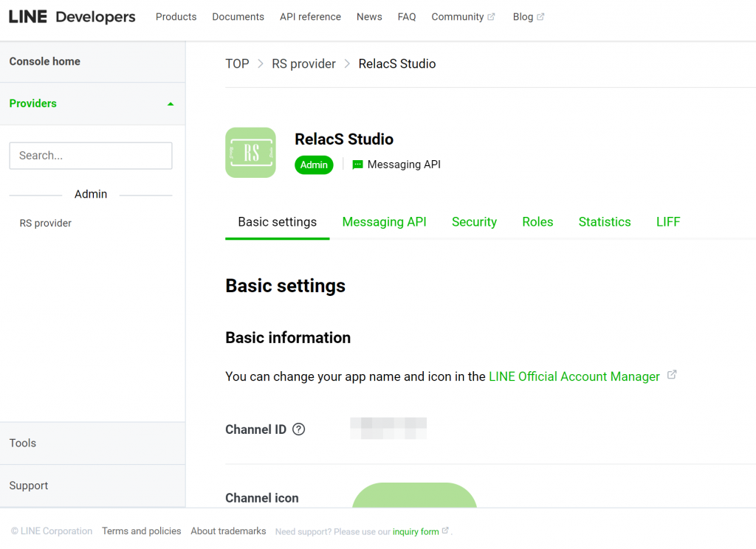This screenshot has height=549, width=756.
Task: Click the green Admin badge
Action: click(314, 165)
